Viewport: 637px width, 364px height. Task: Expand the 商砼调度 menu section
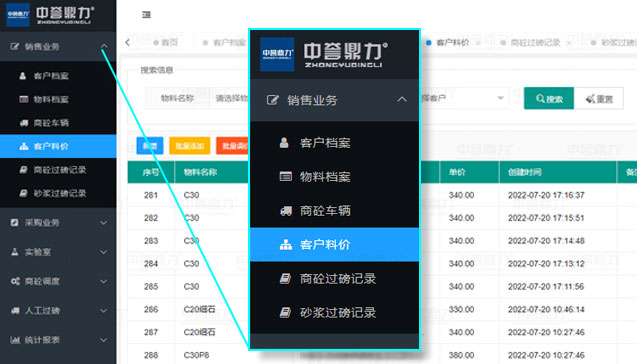58,282
